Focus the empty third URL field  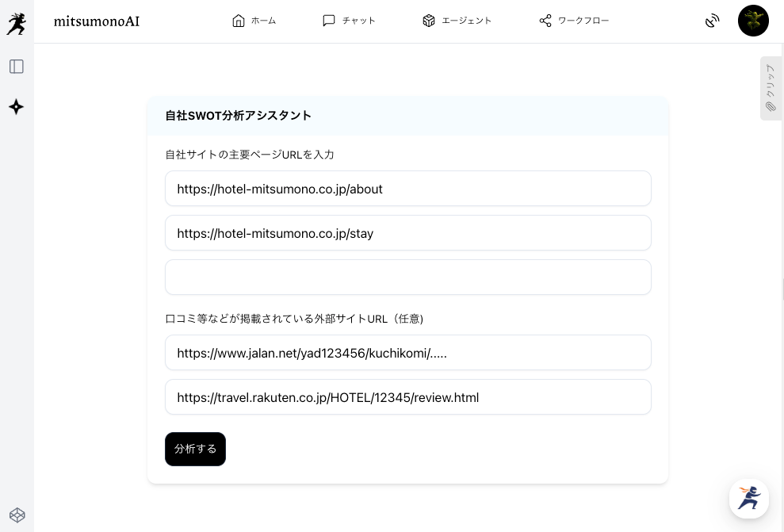click(x=407, y=277)
